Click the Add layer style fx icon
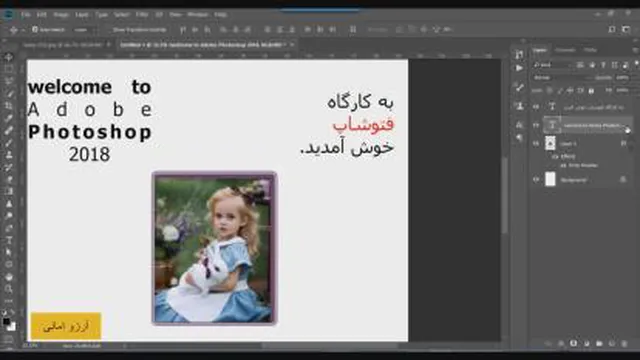This screenshot has height=360, width=640. click(561, 344)
